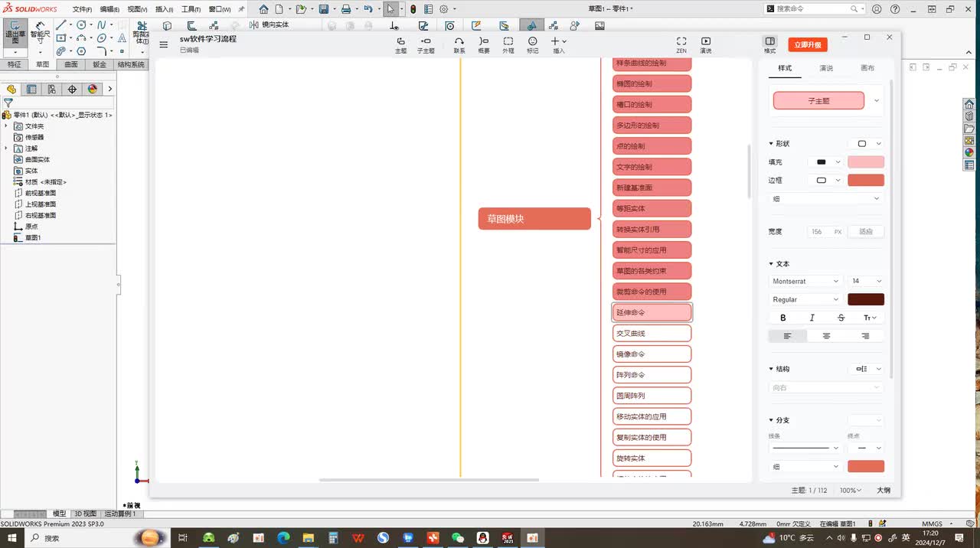Open the Montserrat font dropdown
The image size is (980, 548).
[805, 281]
